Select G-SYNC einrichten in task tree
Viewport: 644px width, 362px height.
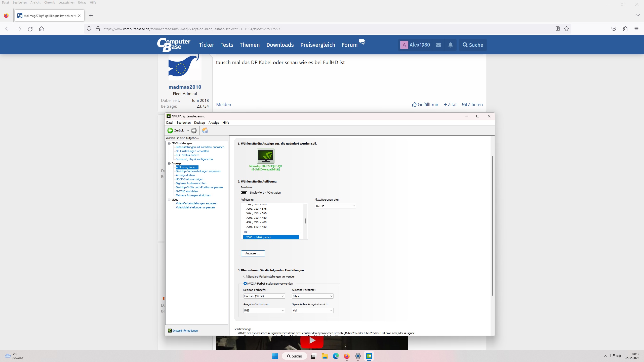pos(187,191)
